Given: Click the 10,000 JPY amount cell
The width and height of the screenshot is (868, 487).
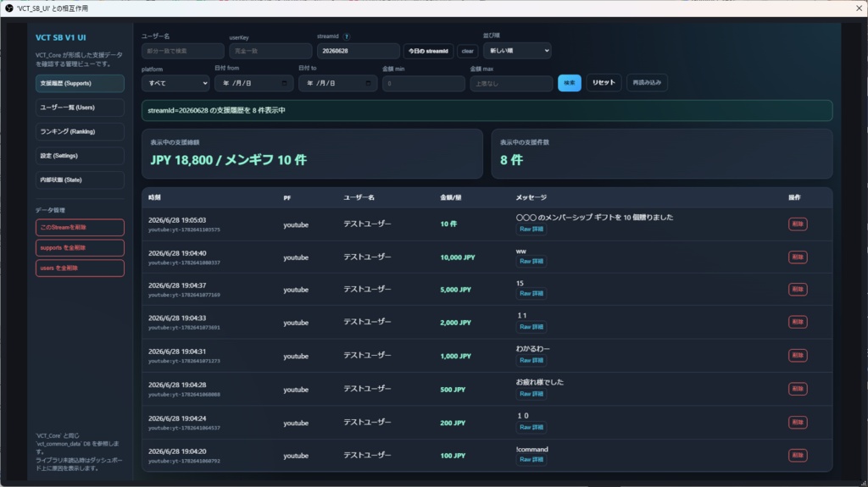Looking at the screenshot, I should coord(458,257).
